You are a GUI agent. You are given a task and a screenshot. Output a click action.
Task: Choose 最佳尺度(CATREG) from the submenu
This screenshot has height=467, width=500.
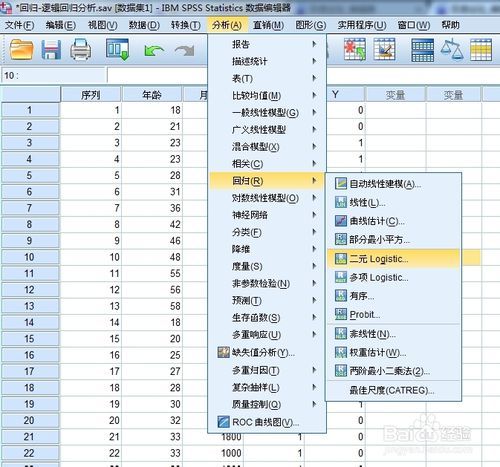(393, 390)
